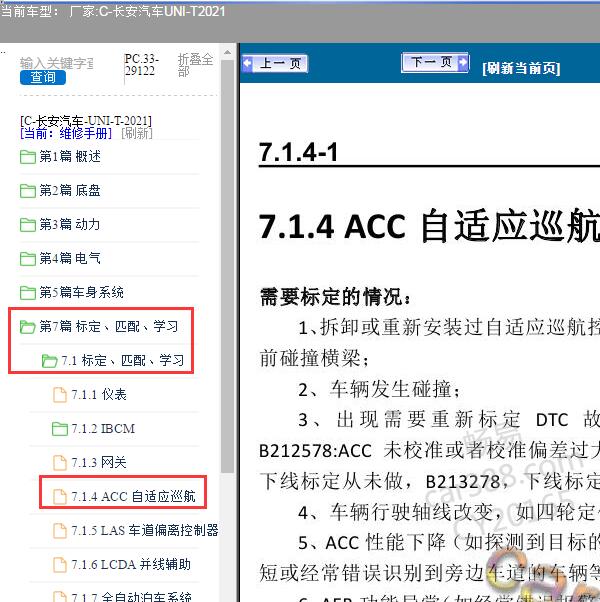Go to next page with 下一页
Image resolution: width=600 pixels, height=602 pixels.
click(x=435, y=62)
